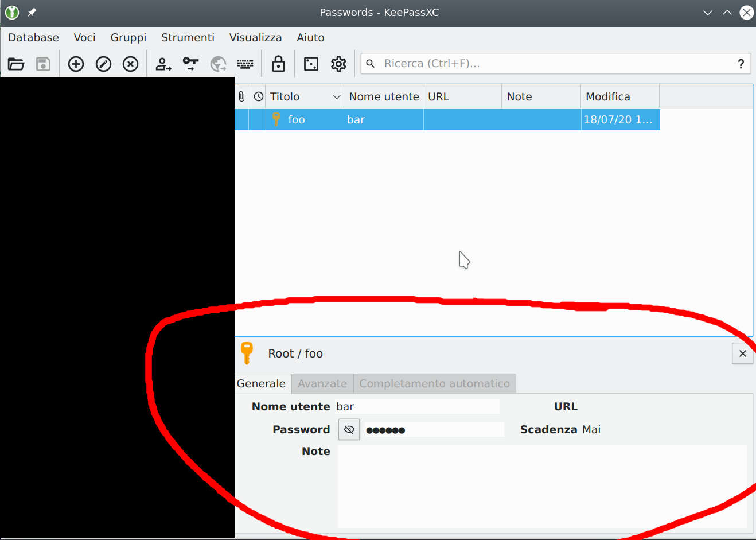Select the foo entry row

pyautogui.click(x=447, y=119)
